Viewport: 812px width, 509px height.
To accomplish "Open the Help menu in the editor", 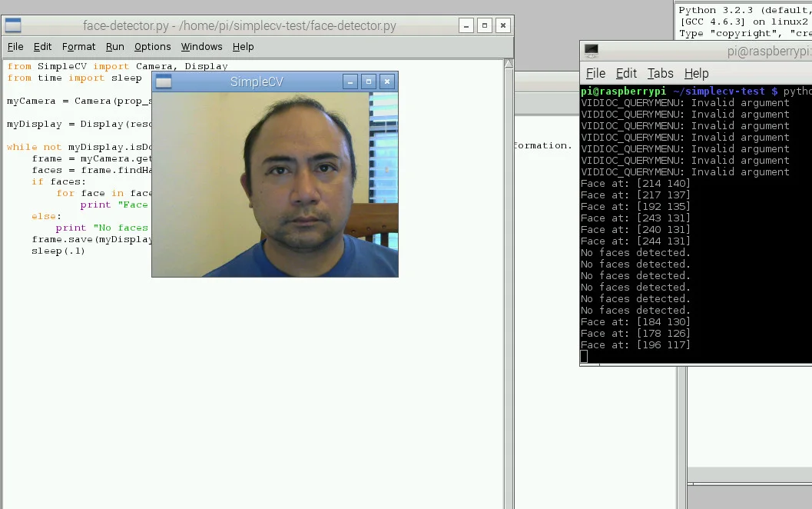I will tap(243, 46).
